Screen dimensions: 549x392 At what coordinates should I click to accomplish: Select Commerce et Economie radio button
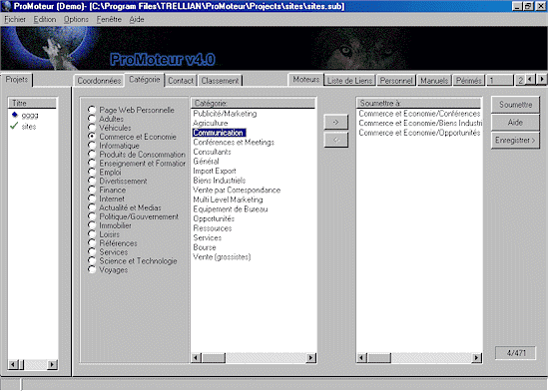[x=92, y=136]
